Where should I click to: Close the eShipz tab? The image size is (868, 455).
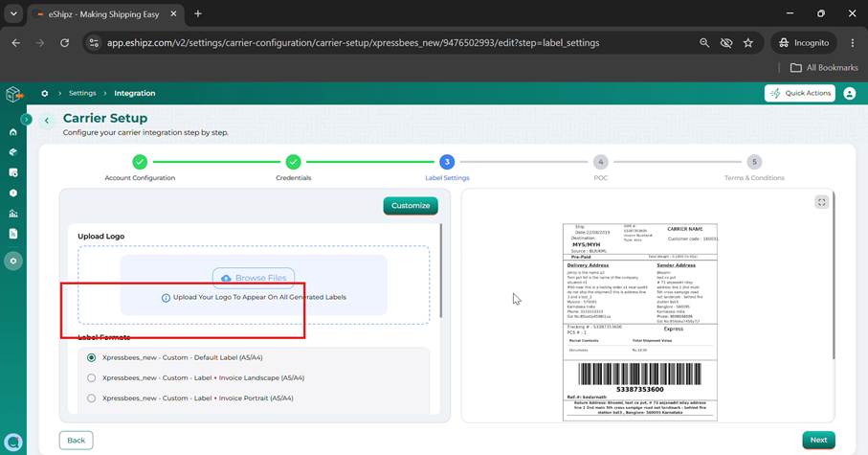(x=173, y=13)
